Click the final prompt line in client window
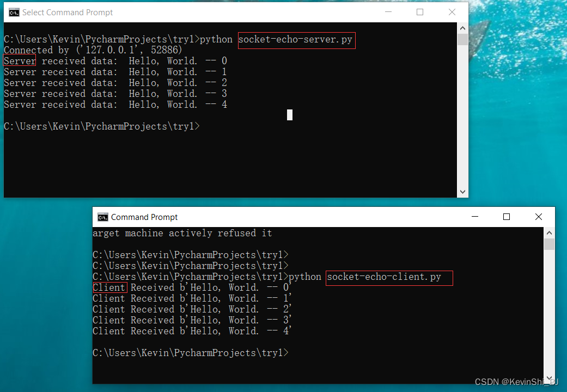The width and height of the screenshot is (567, 392). (191, 353)
